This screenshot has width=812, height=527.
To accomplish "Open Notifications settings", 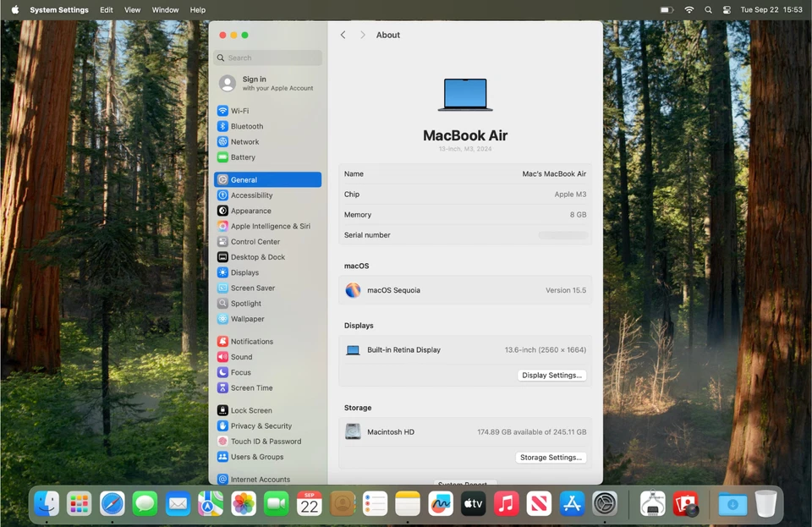I will [x=267, y=342].
